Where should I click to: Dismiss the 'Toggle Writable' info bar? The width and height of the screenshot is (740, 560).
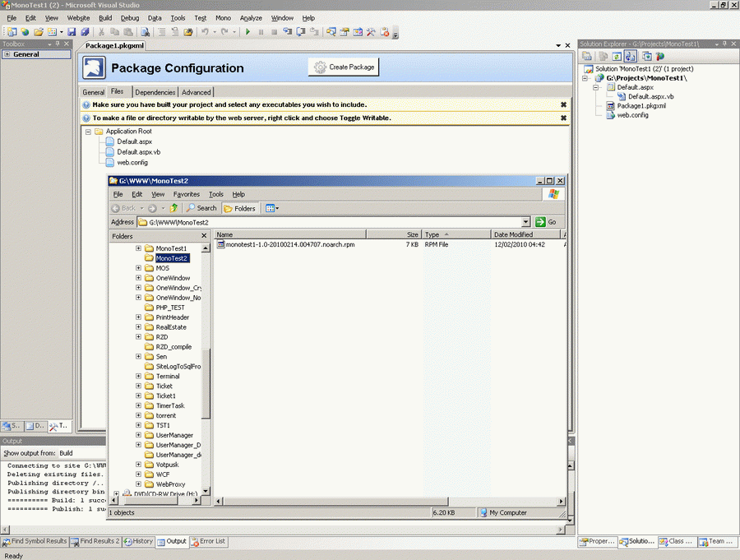point(563,118)
